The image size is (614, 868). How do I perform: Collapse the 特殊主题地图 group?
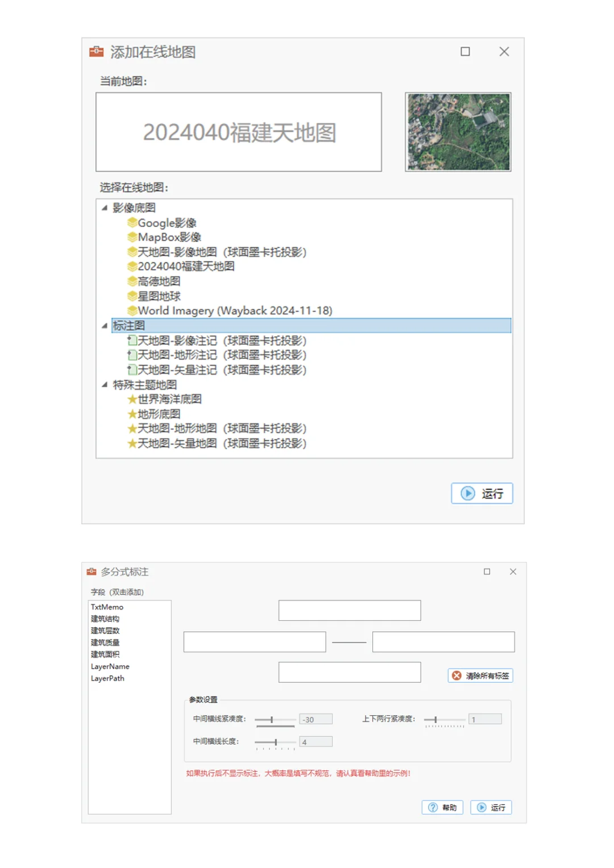105,384
